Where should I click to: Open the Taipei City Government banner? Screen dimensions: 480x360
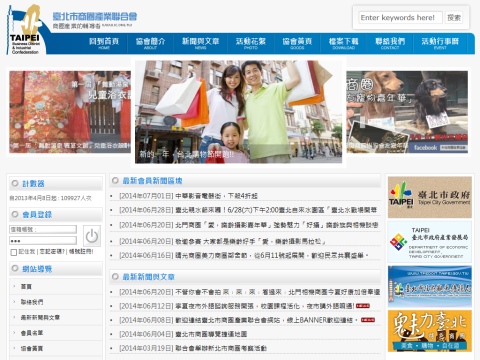pos(429,197)
